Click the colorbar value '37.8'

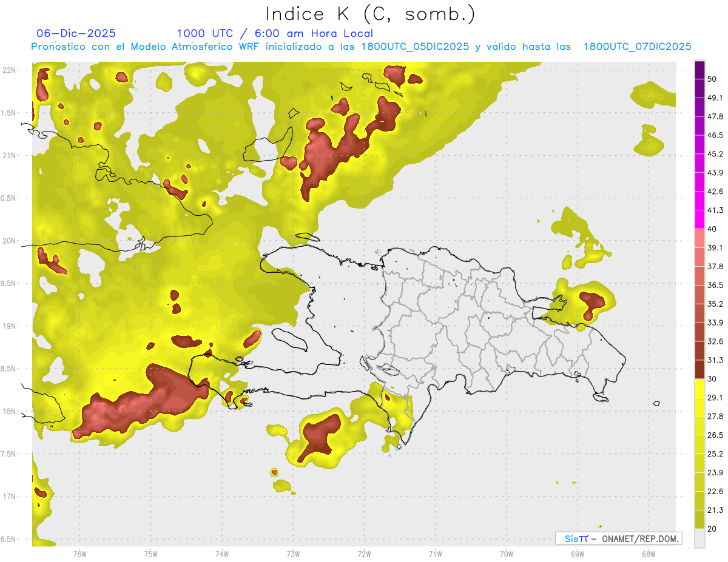tap(715, 267)
